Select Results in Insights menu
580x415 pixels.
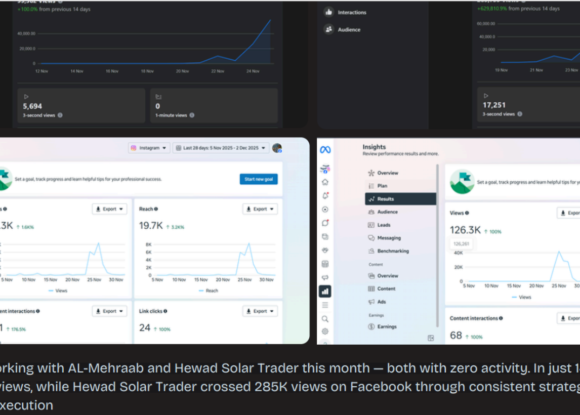click(x=400, y=199)
